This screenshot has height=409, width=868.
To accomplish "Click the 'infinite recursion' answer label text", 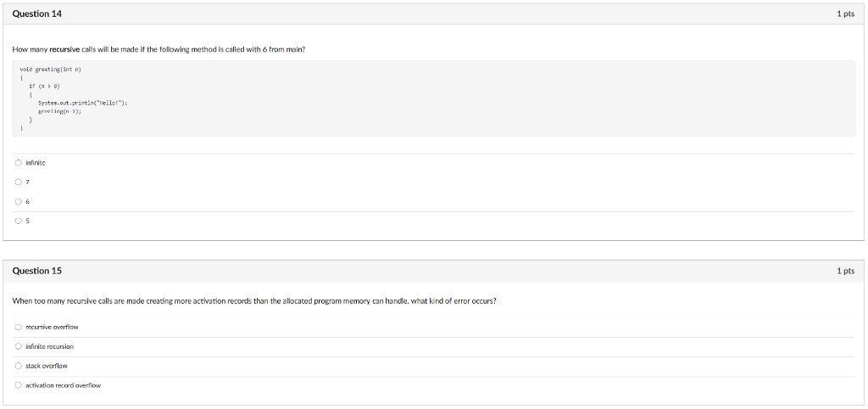I will click(50, 346).
